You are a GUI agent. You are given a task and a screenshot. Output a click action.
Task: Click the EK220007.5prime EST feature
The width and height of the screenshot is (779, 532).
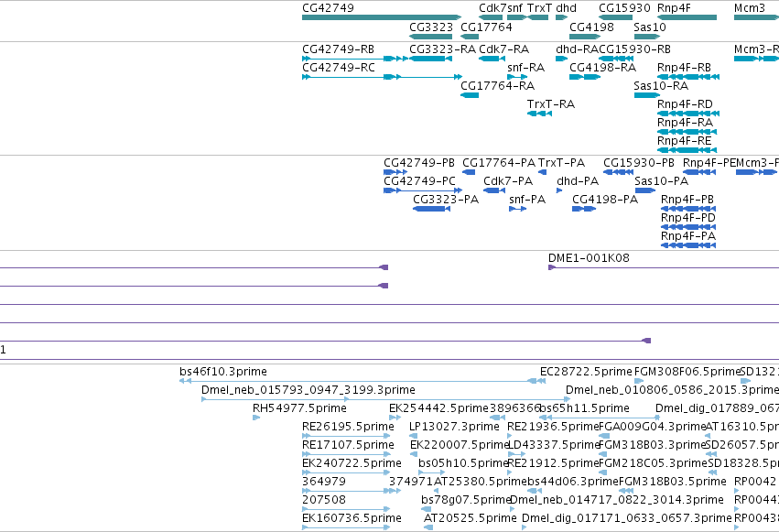(414, 454)
